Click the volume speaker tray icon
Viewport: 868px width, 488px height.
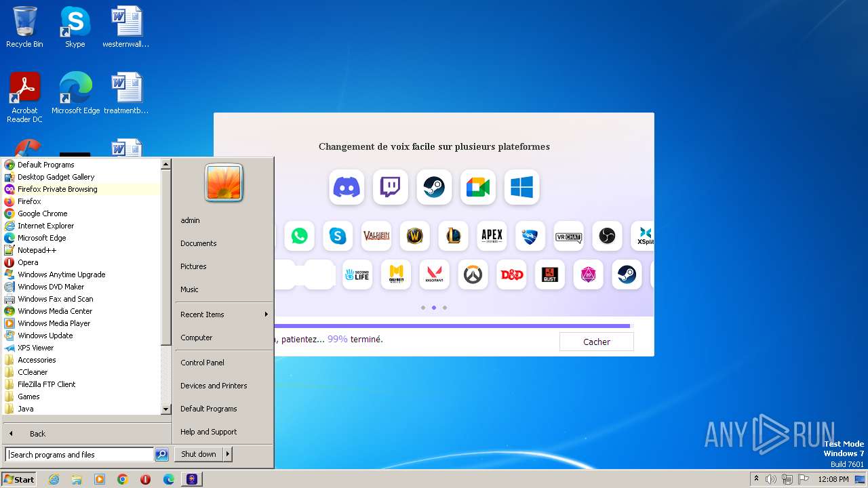pos(770,479)
